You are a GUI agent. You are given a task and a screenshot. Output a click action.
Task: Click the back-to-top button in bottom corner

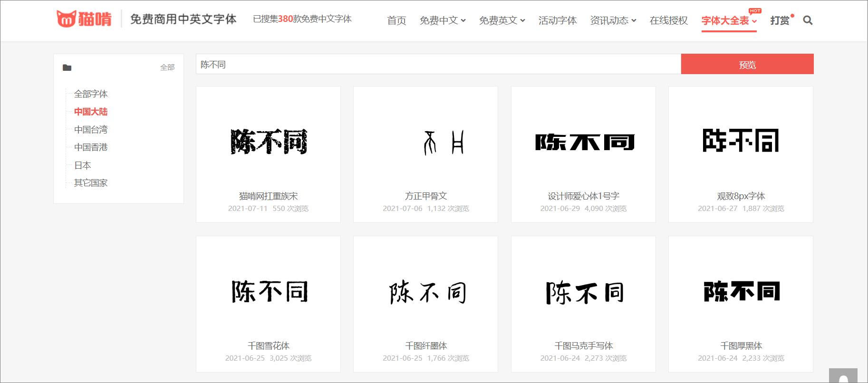tap(843, 375)
